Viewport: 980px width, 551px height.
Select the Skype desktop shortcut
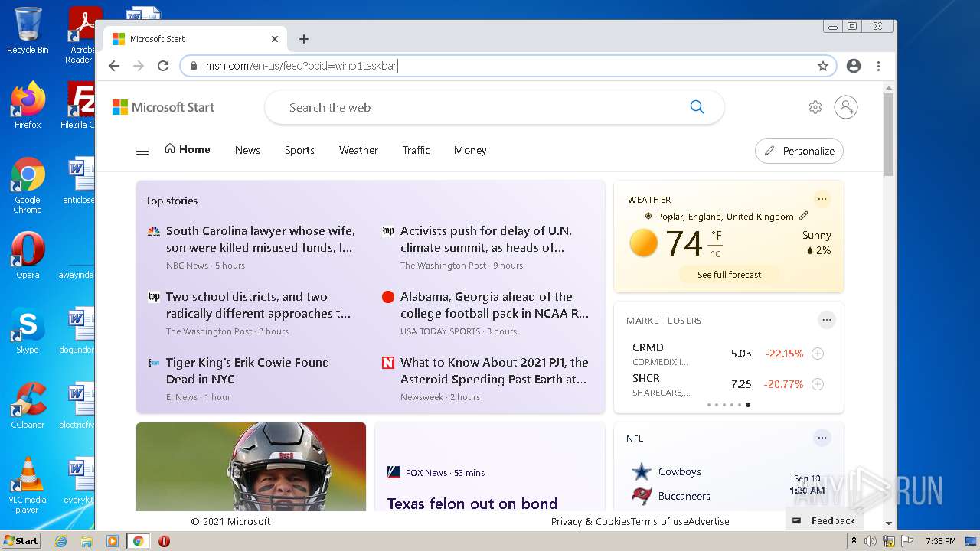(x=28, y=331)
